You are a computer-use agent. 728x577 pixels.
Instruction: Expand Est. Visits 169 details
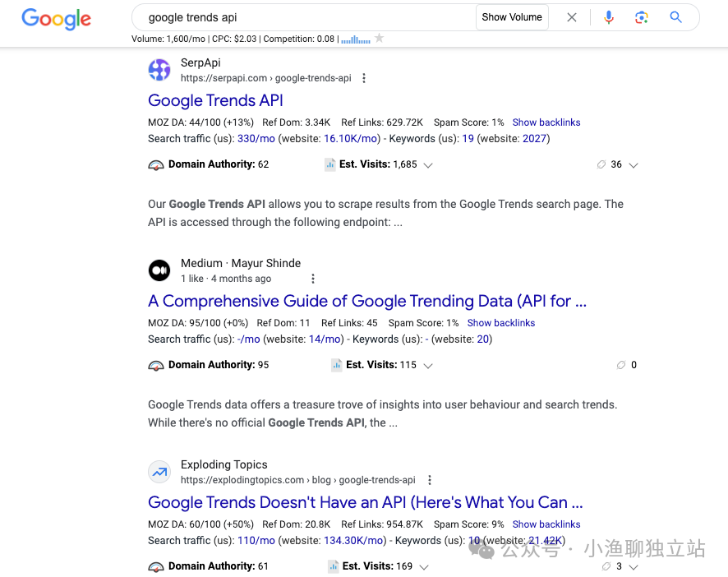[x=424, y=567]
